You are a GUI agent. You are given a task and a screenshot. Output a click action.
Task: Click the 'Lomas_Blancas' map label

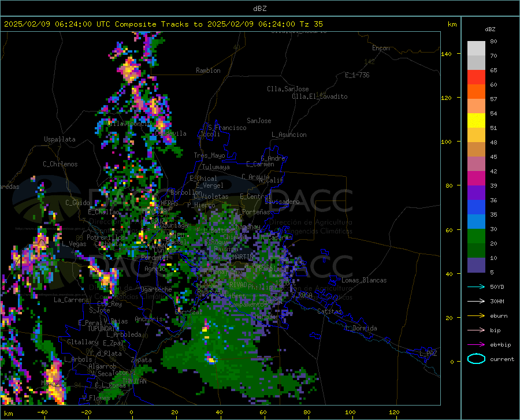pos(364,280)
